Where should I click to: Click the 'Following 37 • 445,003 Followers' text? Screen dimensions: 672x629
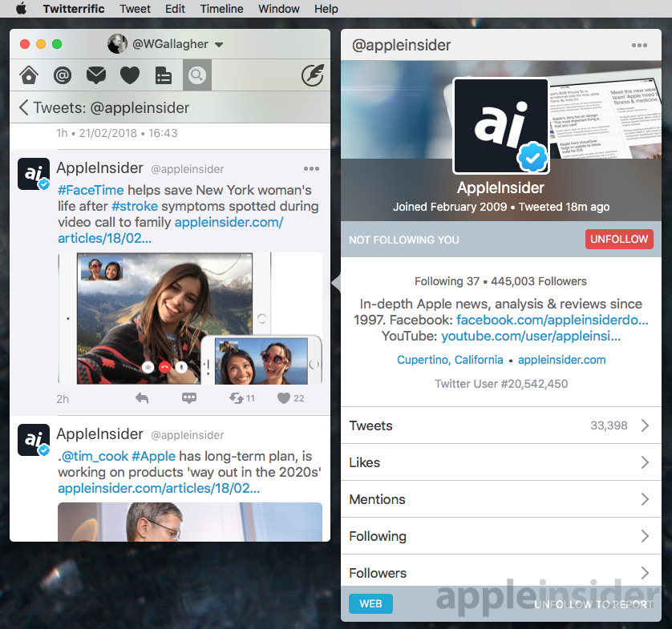click(x=500, y=281)
